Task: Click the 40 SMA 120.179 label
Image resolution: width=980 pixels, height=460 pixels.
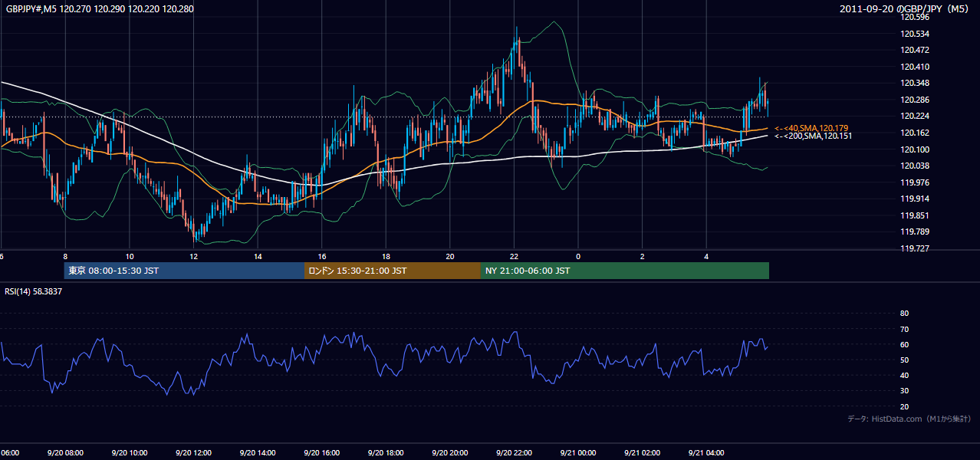Action: tap(811, 128)
